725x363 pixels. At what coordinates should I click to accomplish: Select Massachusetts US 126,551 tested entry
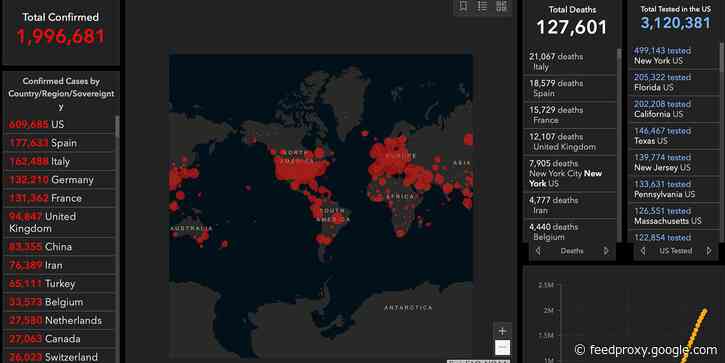click(x=673, y=216)
